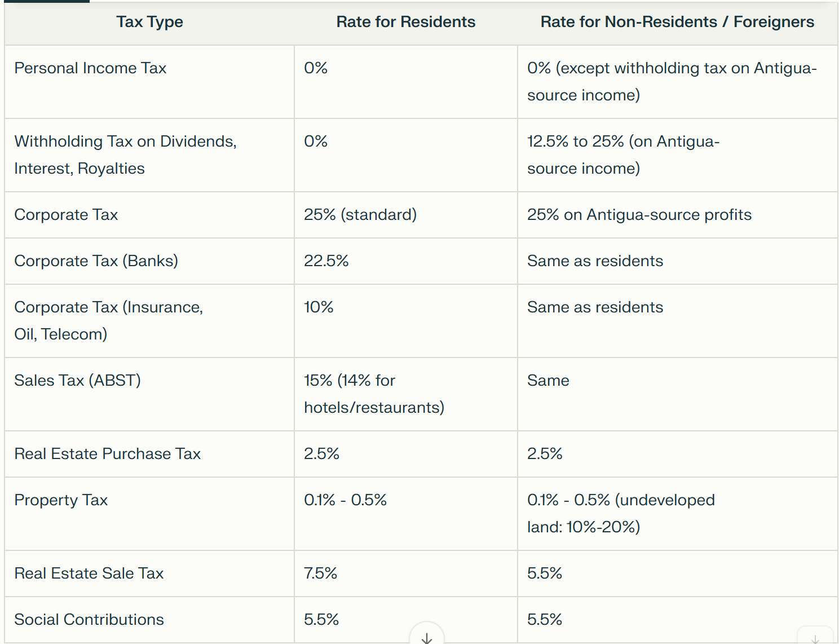
Task: Click 'Same' in the Sales Tax row
Action: click(548, 381)
